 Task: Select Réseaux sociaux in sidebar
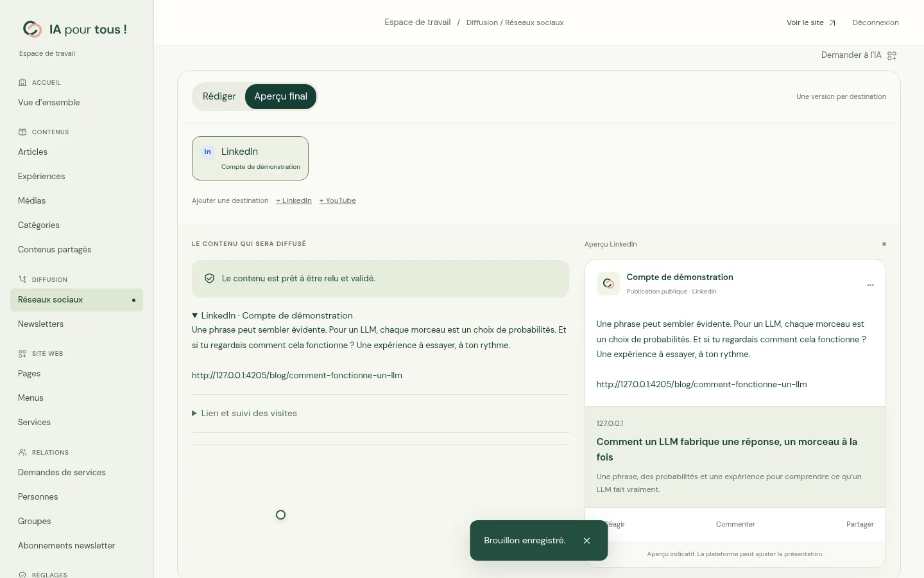(x=76, y=300)
